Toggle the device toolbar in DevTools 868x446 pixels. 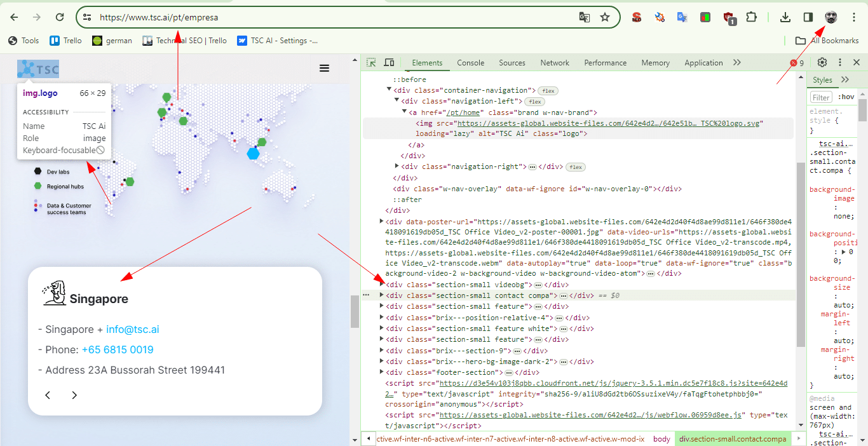click(x=389, y=62)
